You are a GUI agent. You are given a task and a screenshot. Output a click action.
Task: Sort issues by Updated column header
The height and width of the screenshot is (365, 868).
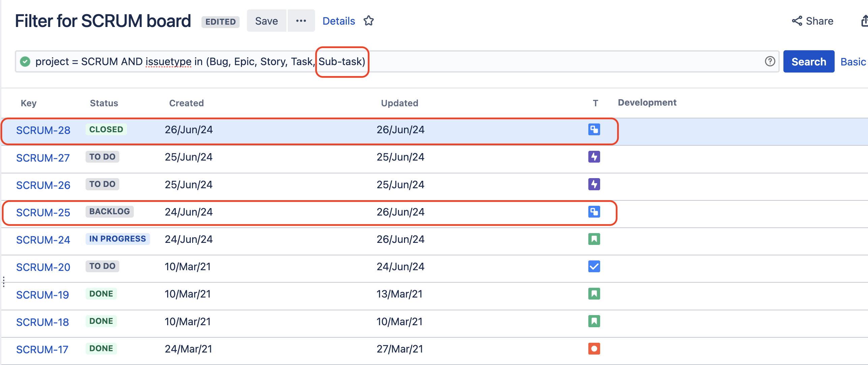coord(399,103)
